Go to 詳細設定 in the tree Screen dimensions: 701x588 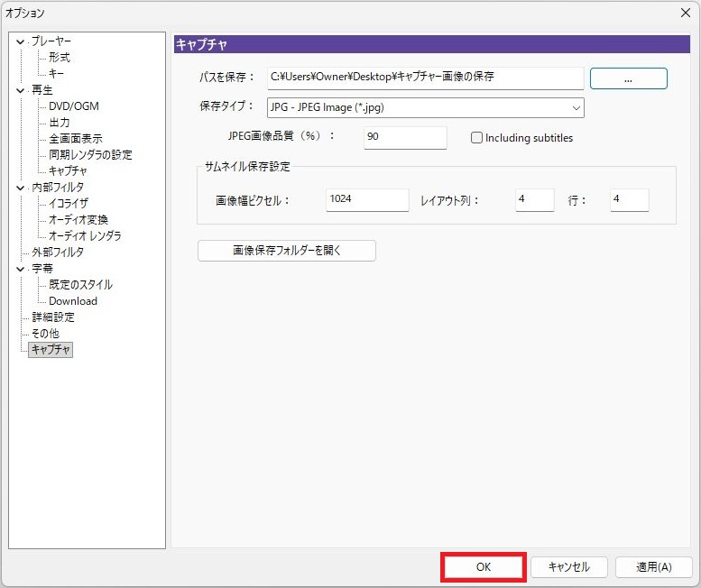(x=53, y=317)
